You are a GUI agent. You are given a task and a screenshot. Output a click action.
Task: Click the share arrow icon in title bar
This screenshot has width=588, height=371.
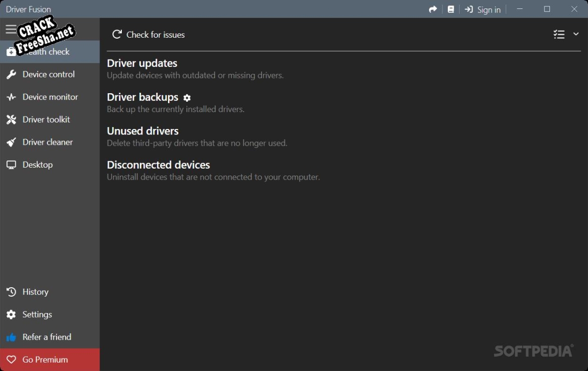[x=433, y=9]
